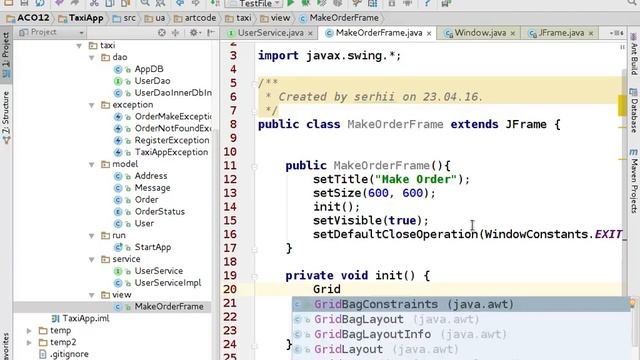Select GridBagConstraints completion suggestion
This screenshot has height=360, width=640.
coord(461,304)
